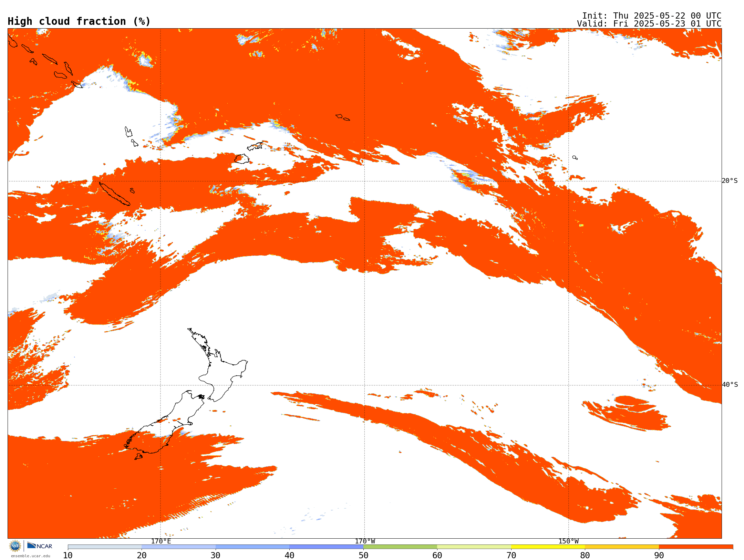Click the NCAR logo

point(40,546)
